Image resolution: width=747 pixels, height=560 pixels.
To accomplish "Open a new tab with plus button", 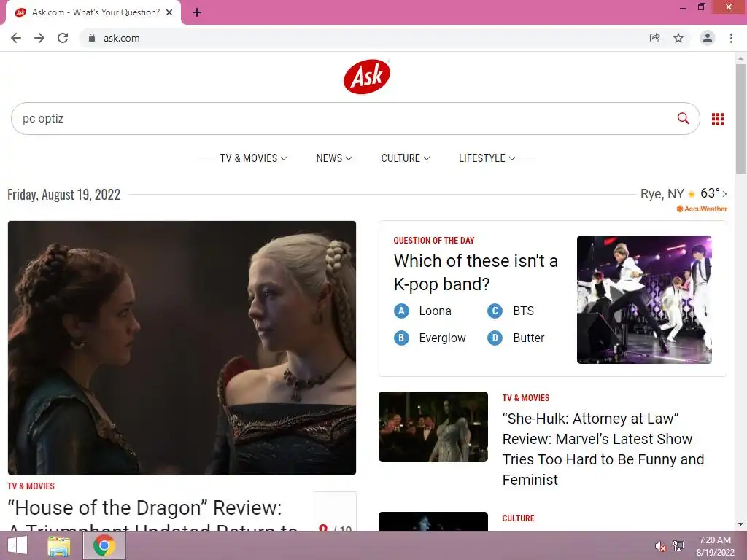I will click(x=197, y=13).
